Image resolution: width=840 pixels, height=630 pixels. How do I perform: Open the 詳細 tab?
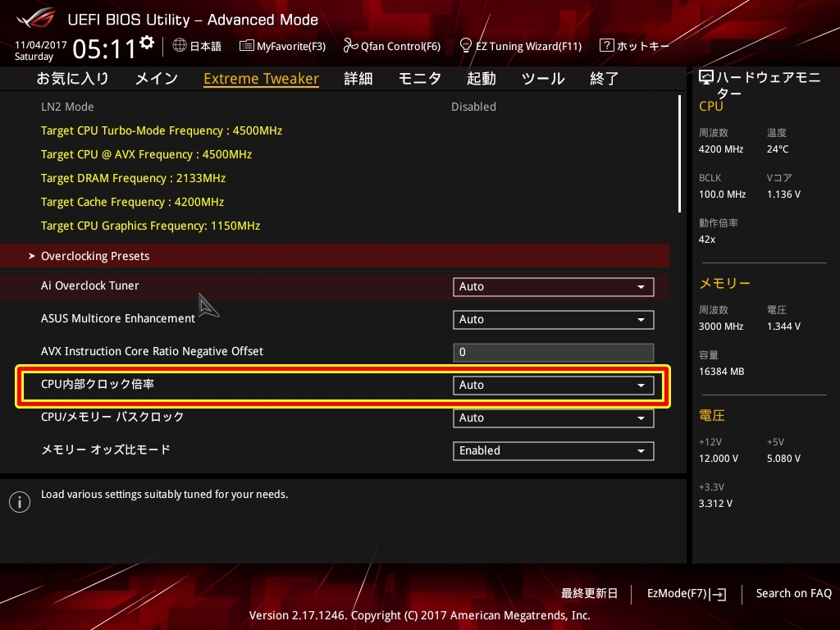click(x=358, y=79)
